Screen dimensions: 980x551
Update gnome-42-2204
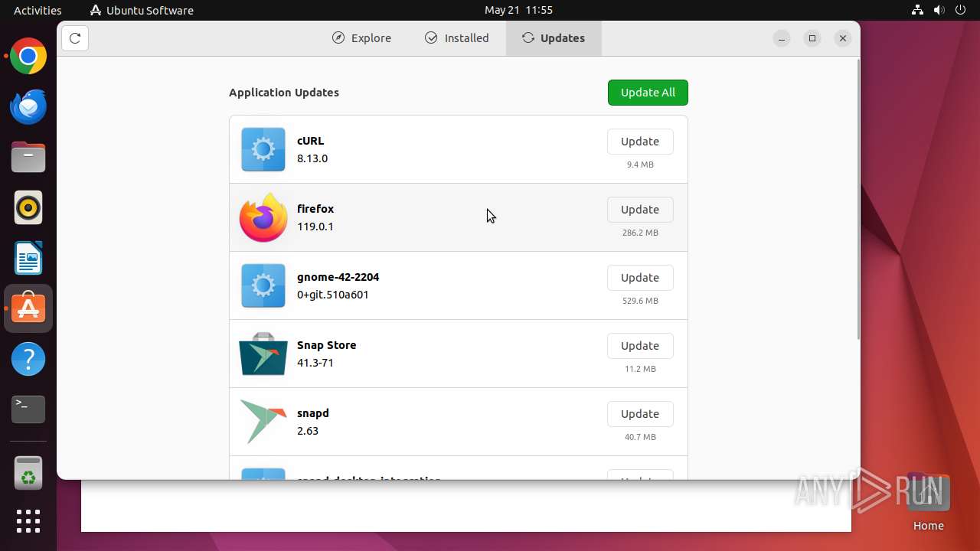point(640,278)
